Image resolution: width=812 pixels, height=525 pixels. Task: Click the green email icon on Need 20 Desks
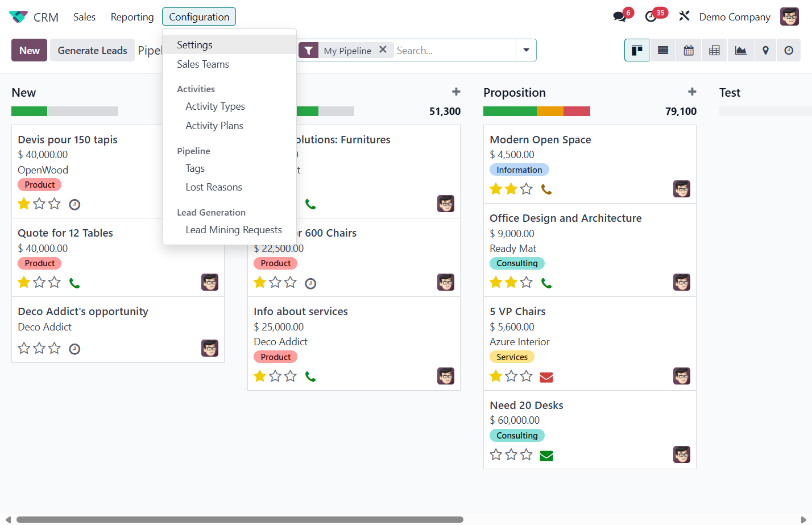[546, 456]
